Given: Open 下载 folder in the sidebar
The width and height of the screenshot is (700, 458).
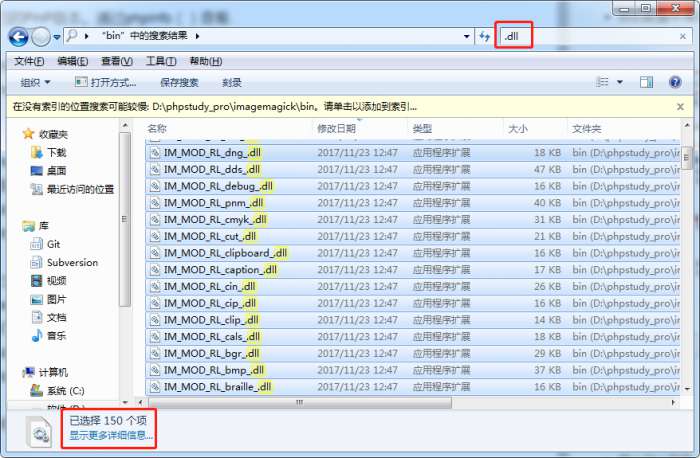Looking at the screenshot, I should tap(49, 153).
